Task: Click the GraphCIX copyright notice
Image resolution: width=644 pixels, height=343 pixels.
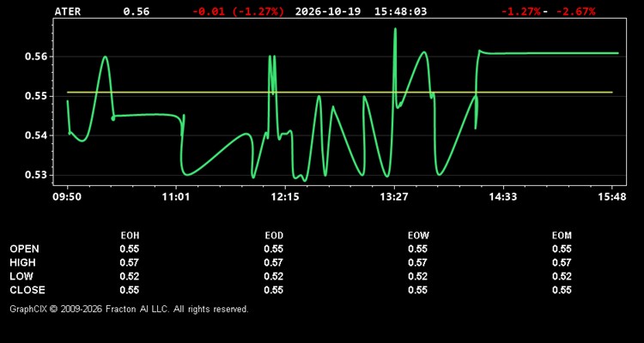Action: click(x=130, y=309)
